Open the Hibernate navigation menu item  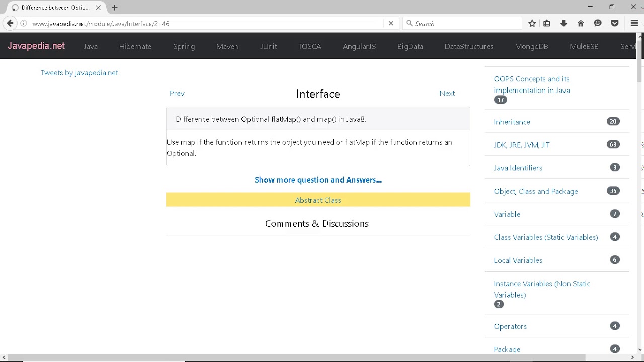135,46
